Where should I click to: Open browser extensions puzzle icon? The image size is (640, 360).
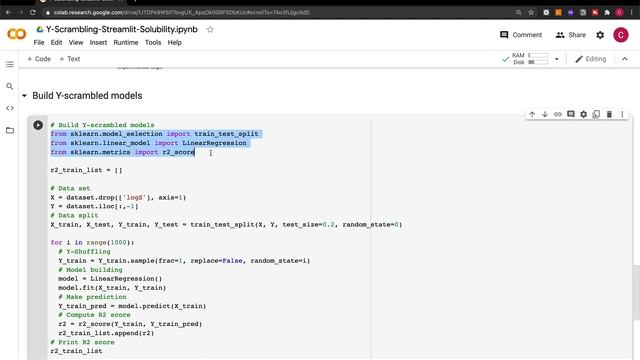(607, 12)
